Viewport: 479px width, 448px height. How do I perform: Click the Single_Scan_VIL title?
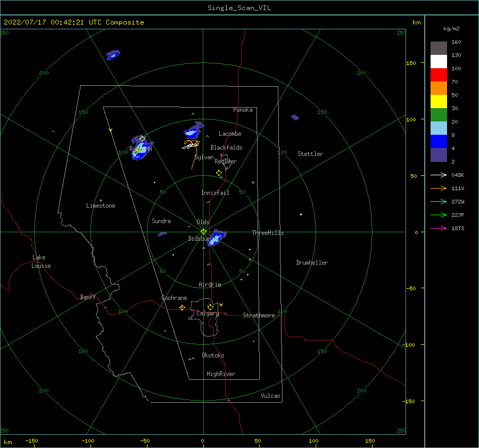coord(239,8)
